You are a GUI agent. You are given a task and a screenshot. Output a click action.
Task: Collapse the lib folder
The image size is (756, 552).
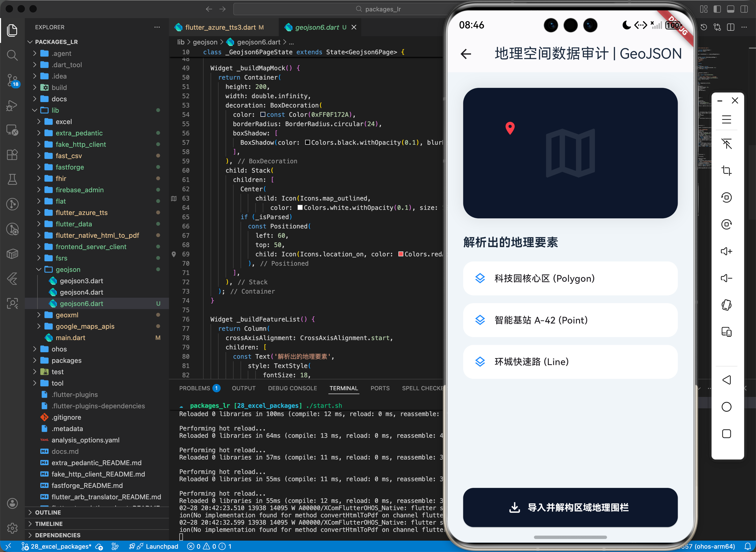(97, 110)
